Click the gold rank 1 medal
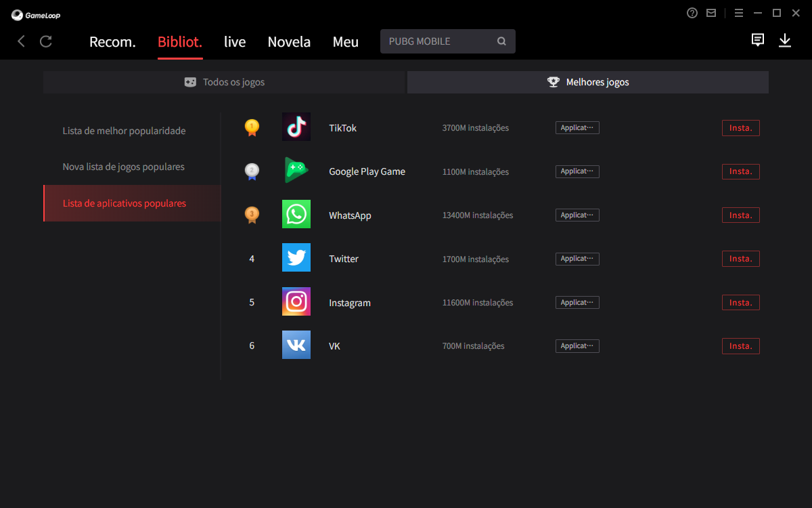The image size is (812, 508). 252,127
